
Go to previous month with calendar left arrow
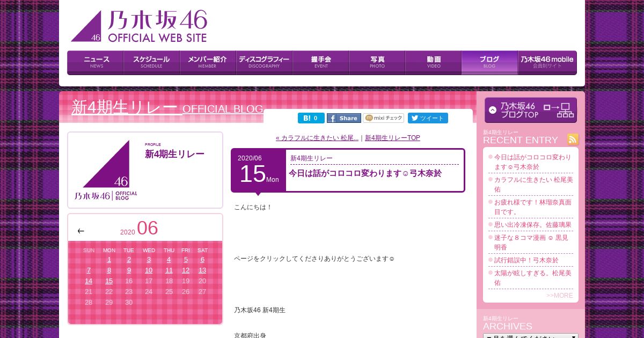click(x=80, y=231)
